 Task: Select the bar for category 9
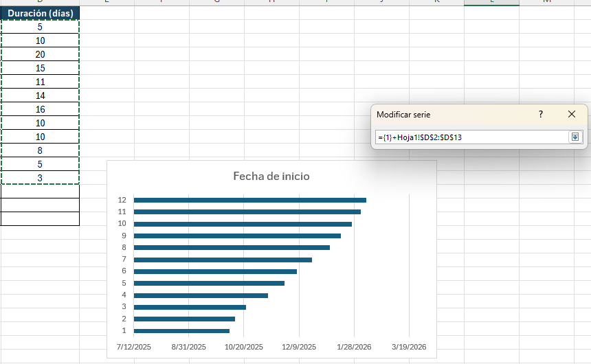(x=237, y=236)
